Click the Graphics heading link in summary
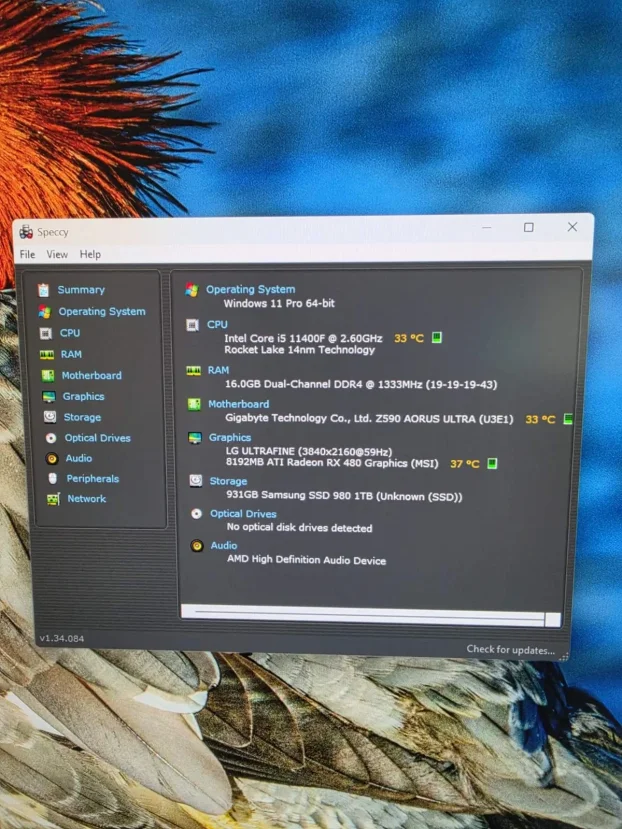Image resolution: width=622 pixels, height=829 pixels. pos(230,437)
